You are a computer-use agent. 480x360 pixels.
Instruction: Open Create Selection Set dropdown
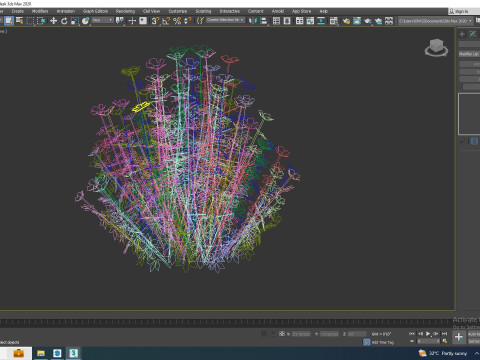(x=225, y=20)
